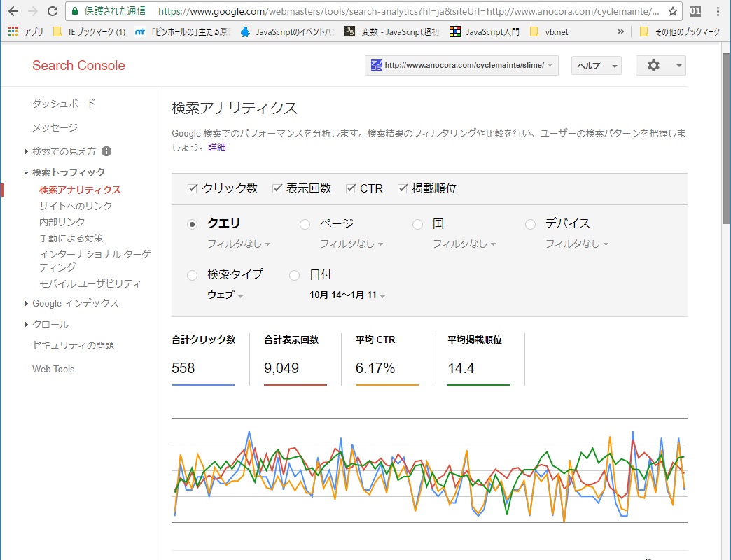Select the 日付 radio button
The image size is (731, 560).
tap(294, 275)
